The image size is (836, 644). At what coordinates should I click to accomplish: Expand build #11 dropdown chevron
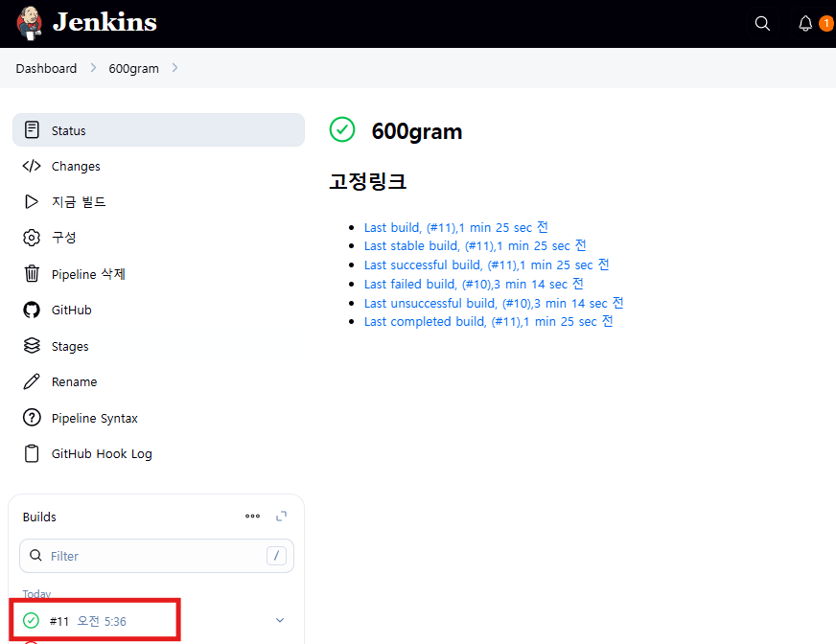[x=280, y=620]
